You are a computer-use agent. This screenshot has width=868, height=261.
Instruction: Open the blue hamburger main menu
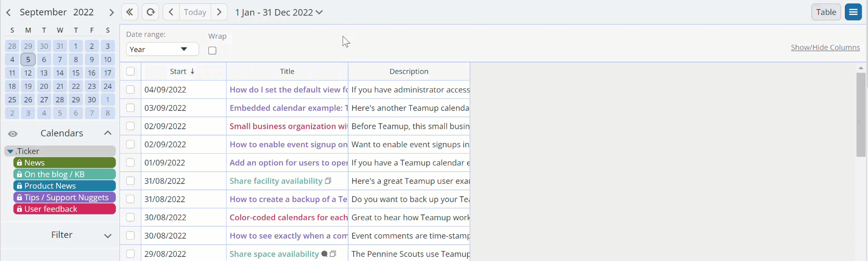pyautogui.click(x=853, y=12)
